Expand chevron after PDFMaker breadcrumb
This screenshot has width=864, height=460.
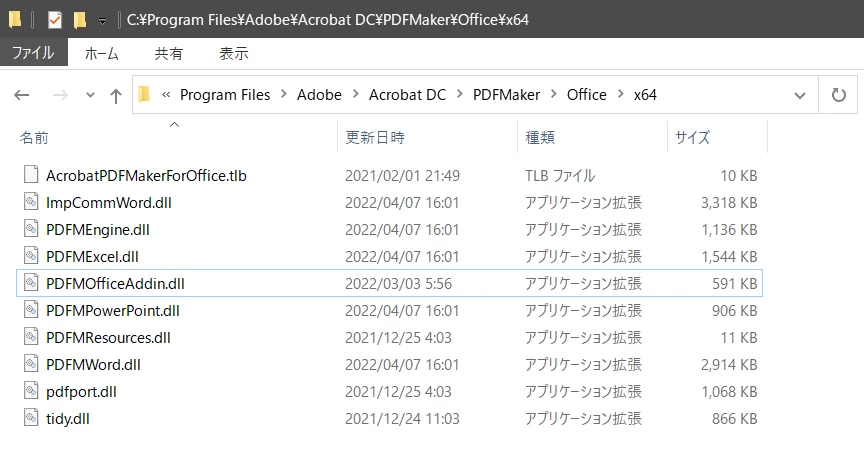click(554, 94)
